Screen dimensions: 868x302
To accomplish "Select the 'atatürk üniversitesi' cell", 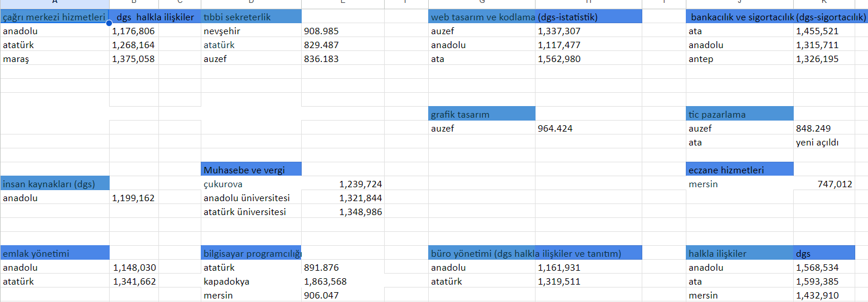I will tap(251, 212).
